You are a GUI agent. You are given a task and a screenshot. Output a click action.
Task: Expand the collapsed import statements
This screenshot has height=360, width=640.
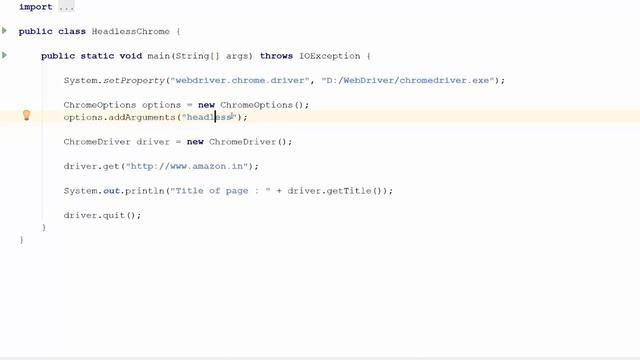[x=66, y=7]
